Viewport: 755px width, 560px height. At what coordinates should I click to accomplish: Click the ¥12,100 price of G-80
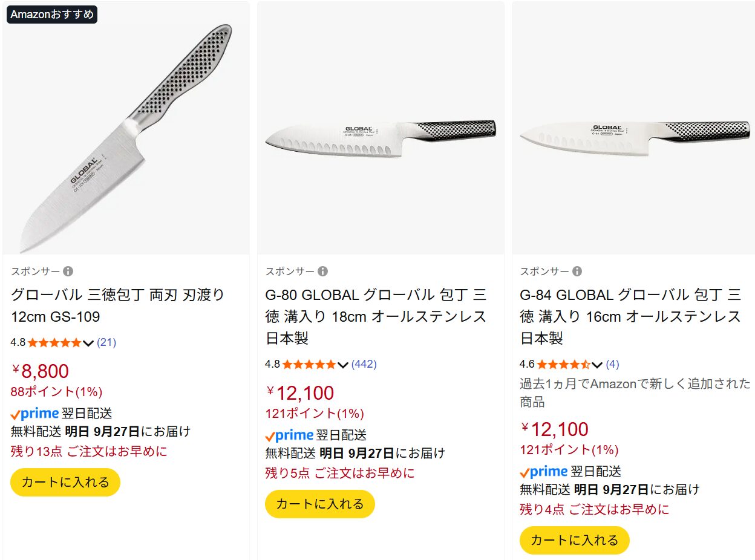[300, 393]
